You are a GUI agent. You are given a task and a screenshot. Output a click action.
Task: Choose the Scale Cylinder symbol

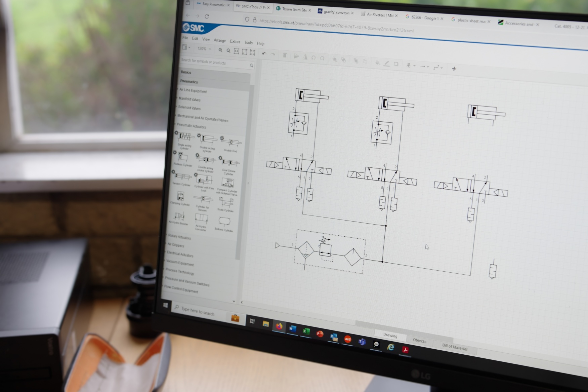click(226, 203)
